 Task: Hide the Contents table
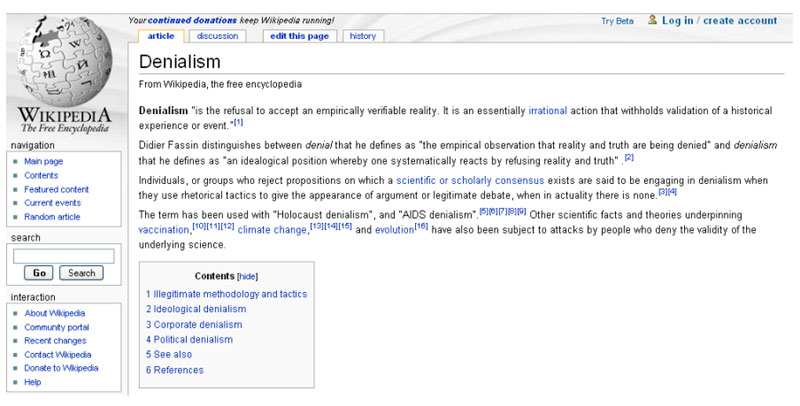tap(247, 276)
